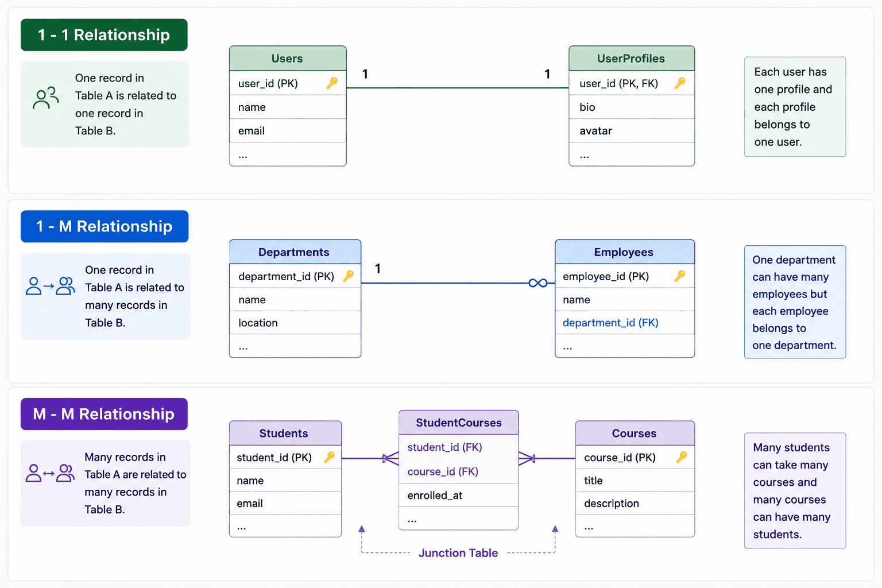Viewport: 882px width, 588px height.
Task: Click the two-people icon in the 1-1 description
Action: pos(46,98)
